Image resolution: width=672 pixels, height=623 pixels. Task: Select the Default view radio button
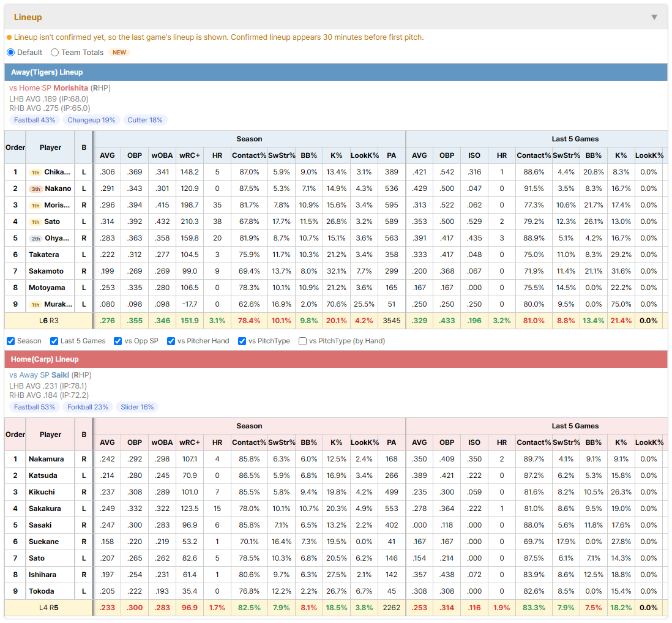pyautogui.click(x=11, y=52)
